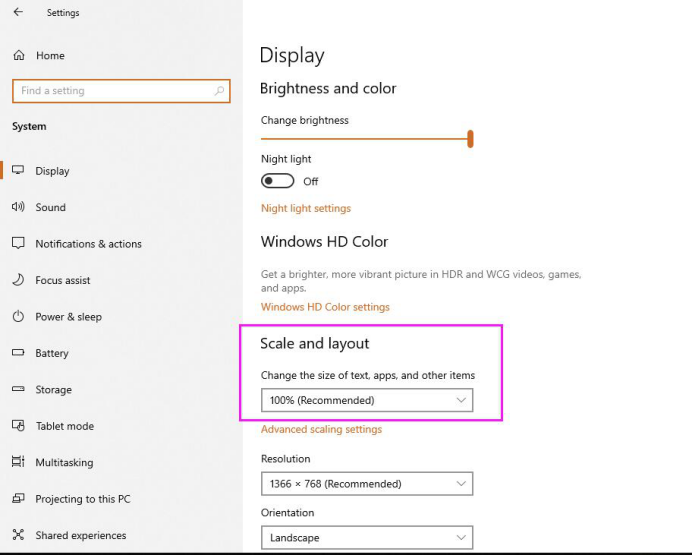Click the Change brightness slider handle
The image size is (692, 555).
pos(470,139)
